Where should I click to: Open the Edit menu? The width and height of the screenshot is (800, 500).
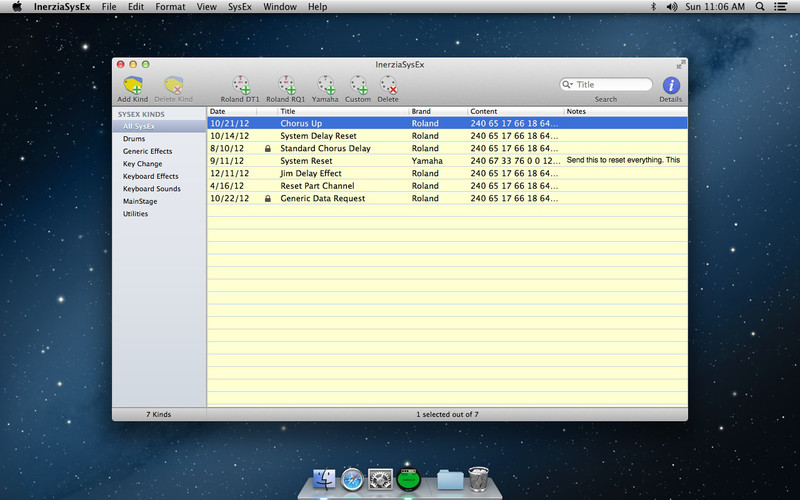point(136,7)
